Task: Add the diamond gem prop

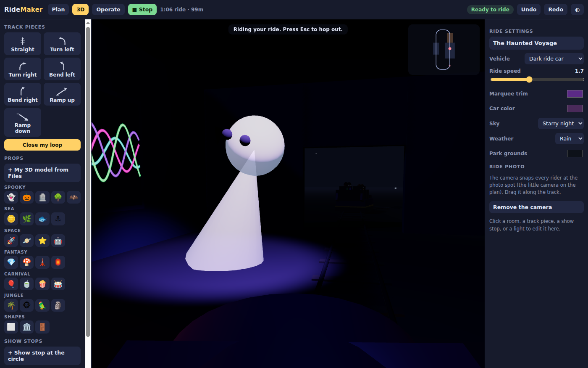Action: 11,262
